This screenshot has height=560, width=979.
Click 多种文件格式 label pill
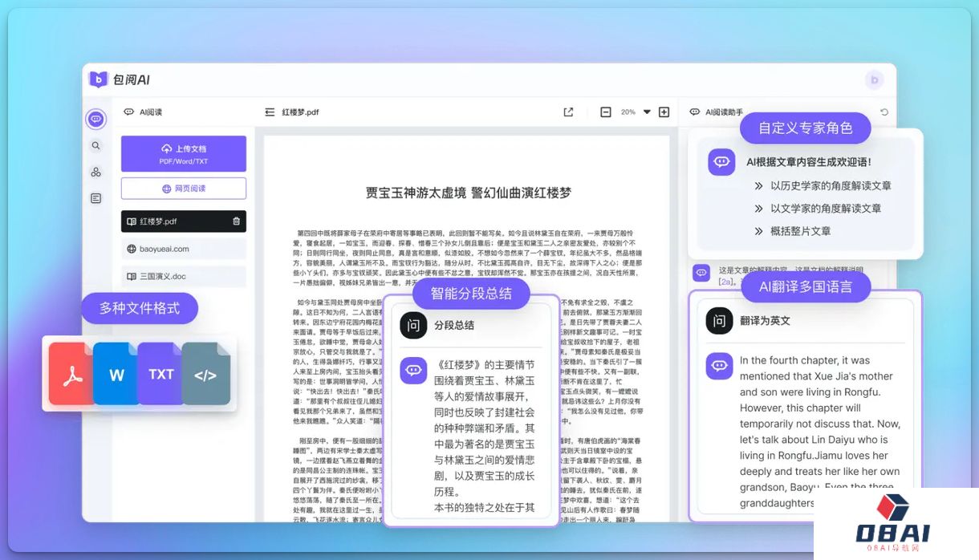click(140, 308)
